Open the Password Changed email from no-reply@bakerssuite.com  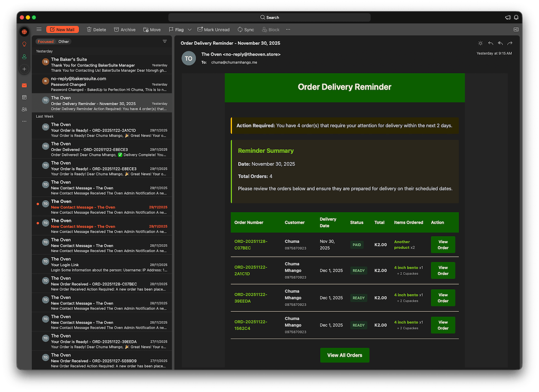click(x=102, y=84)
